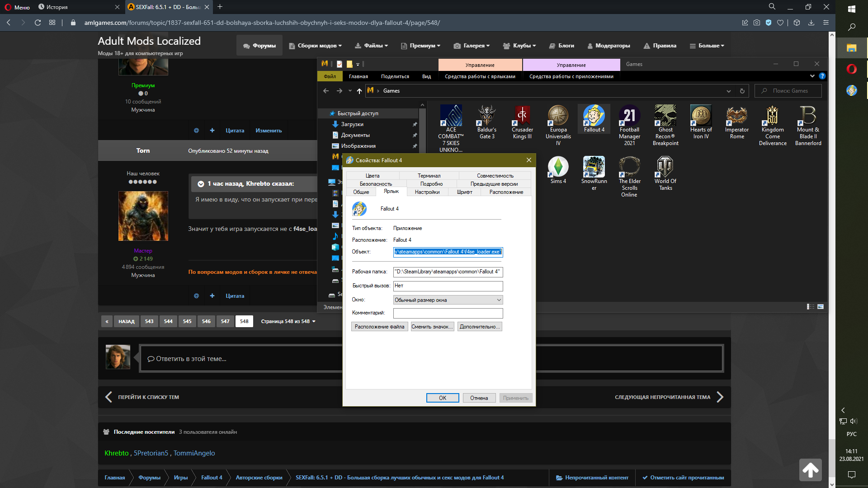The image size is (868, 488).
Task: Click the Opera bookmark heart icon
Action: click(x=780, y=23)
